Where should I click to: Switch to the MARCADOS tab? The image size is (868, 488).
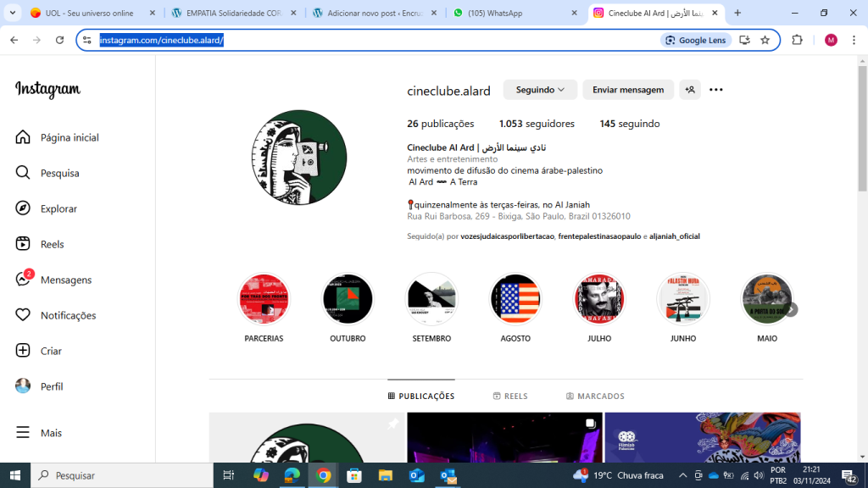(x=595, y=396)
